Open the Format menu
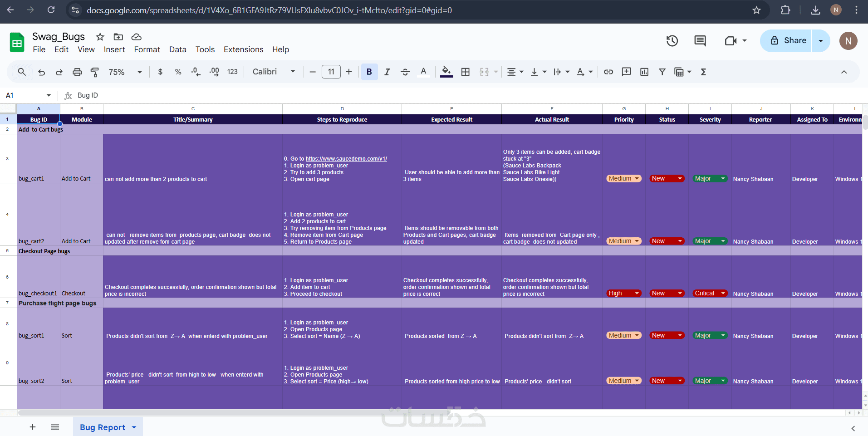Image resolution: width=868 pixels, height=436 pixels. (147, 49)
